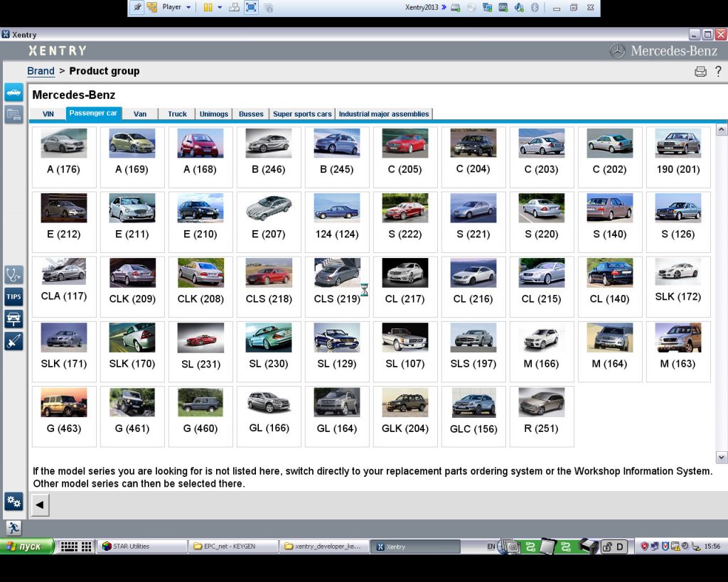Viewport: 728px width, 582px height.
Task: Follow the Brand breadcrumb link
Action: click(41, 71)
